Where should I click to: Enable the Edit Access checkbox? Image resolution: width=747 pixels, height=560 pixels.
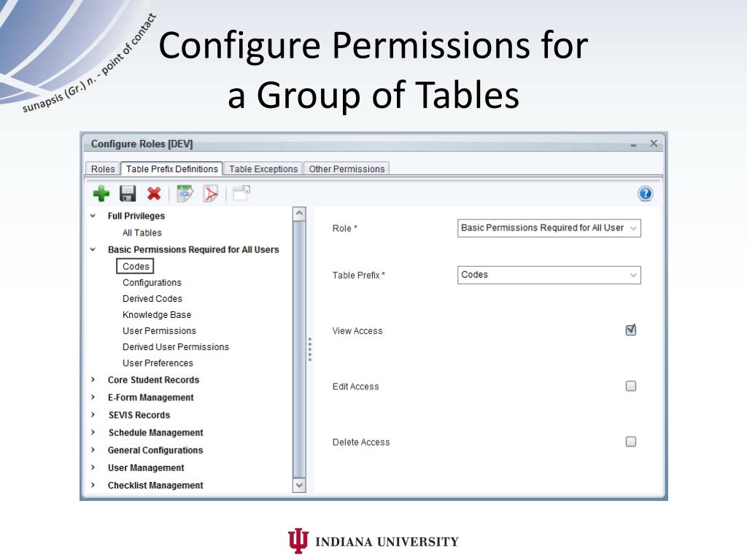pyautogui.click(x=631, y=386)
